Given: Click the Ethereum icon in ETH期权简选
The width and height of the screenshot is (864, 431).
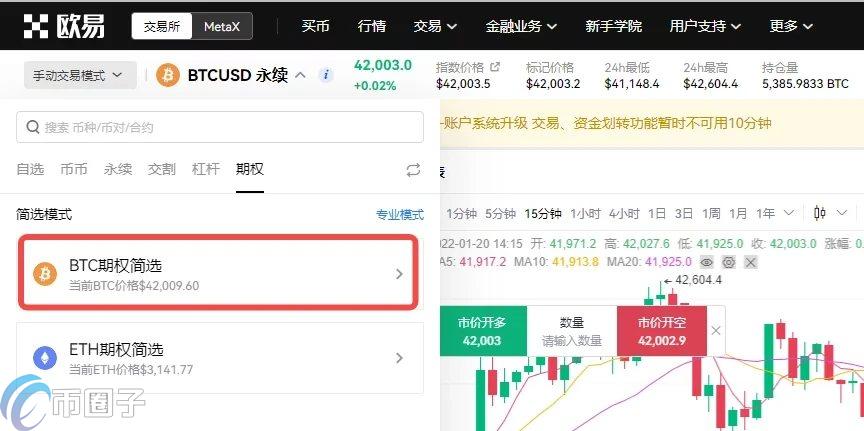Looking at the screenshot, I should [x=45, y=358].
